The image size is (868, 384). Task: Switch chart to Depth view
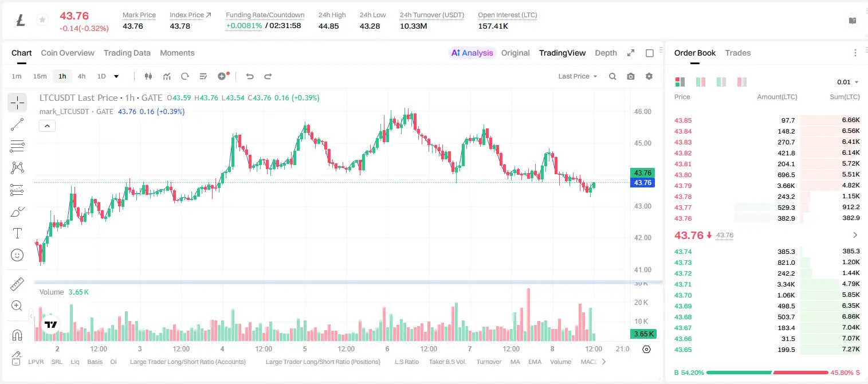606,53
